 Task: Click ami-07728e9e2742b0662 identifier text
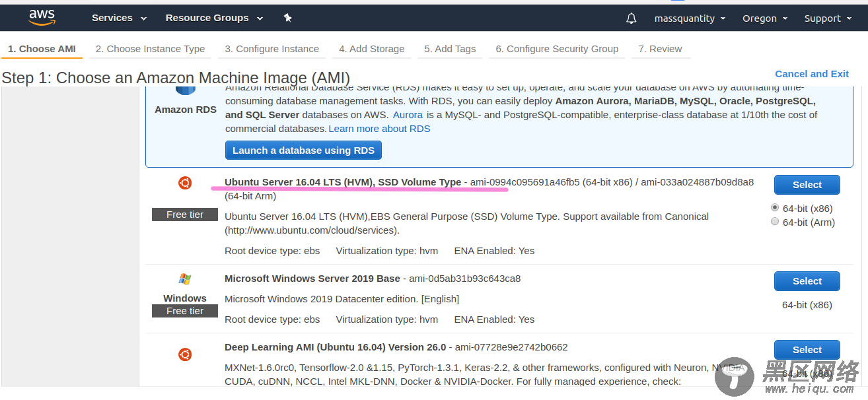pos(511,347)
